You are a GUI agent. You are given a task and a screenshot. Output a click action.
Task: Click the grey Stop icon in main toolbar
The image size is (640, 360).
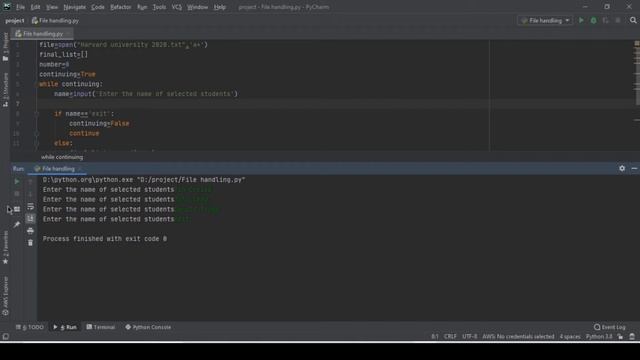click(618, 20)
